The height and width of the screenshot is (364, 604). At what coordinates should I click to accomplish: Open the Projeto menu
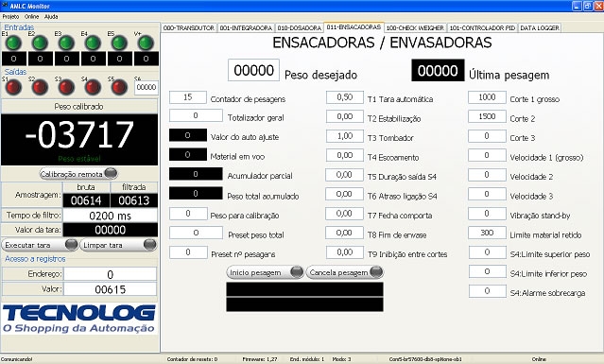pyautogui.click(x=10, y=17)
